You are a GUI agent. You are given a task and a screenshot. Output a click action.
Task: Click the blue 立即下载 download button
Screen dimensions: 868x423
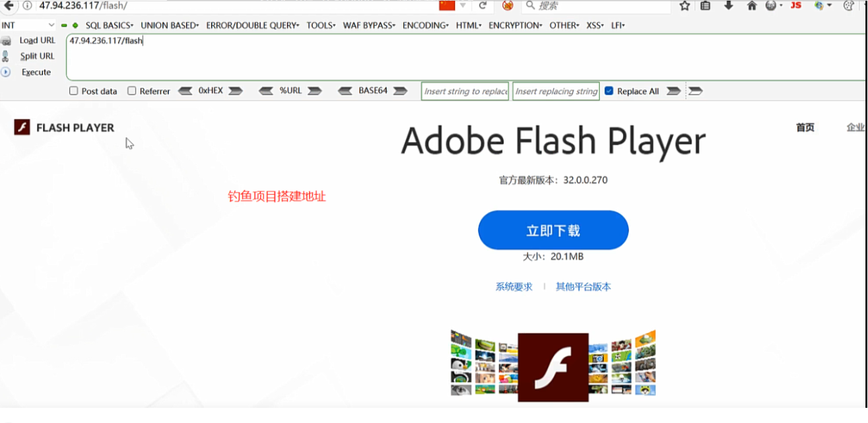point(553,230)
